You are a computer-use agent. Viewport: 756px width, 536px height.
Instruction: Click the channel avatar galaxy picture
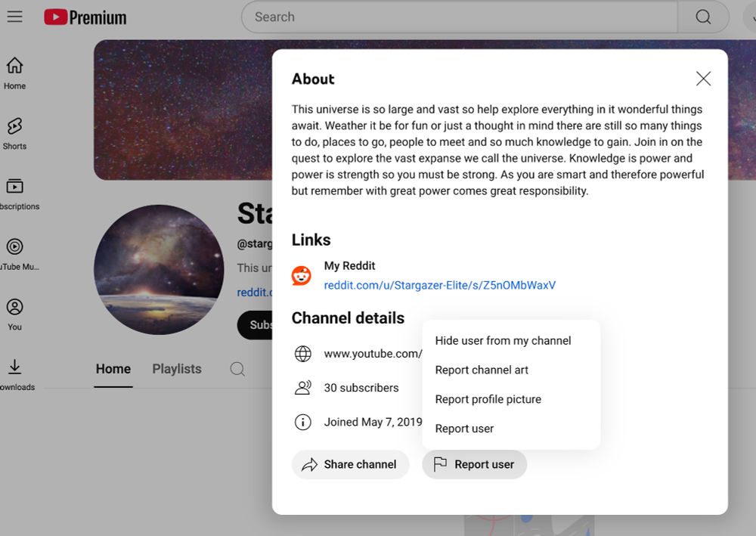[x=159, y=270]
